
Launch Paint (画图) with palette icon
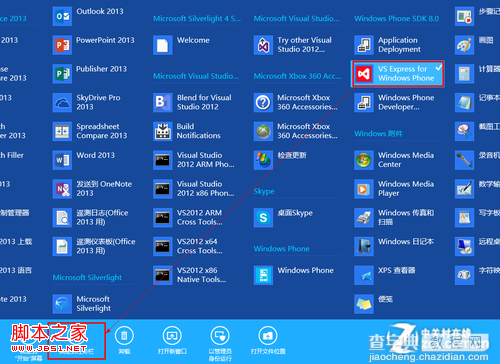tap(464, 45)
